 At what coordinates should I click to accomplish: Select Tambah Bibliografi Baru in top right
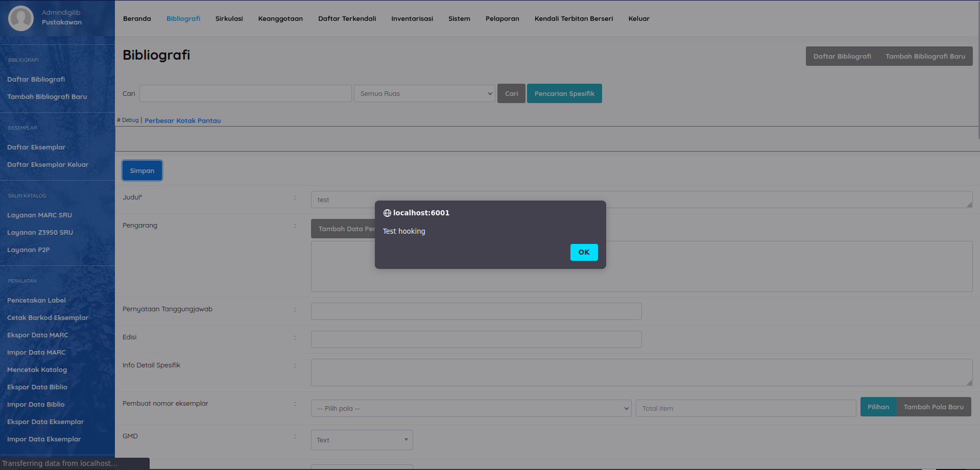pyautogui.click(x=925, y=57)
